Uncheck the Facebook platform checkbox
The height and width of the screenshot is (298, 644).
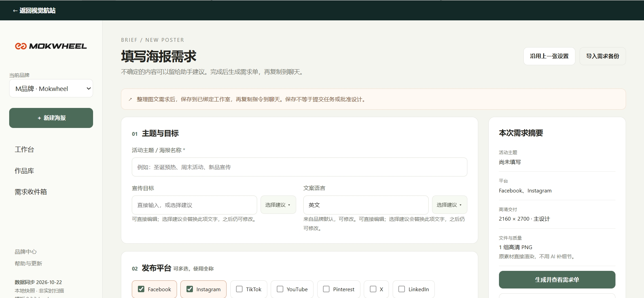(x=141, y=289)
